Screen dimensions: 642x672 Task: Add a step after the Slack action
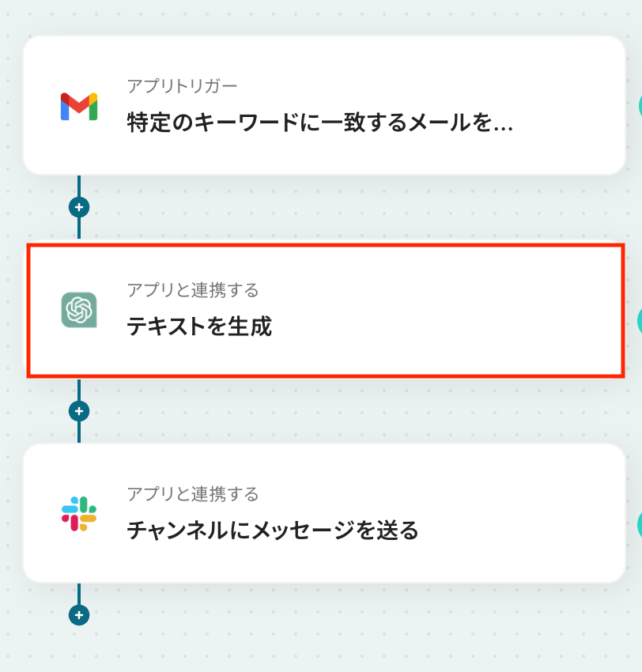click(x=79, y=615)
